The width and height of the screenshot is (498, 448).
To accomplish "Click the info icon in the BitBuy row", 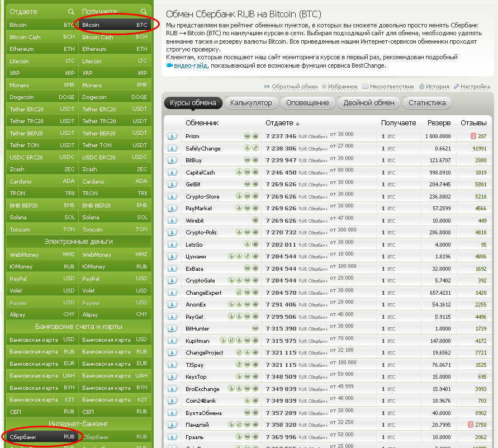I will pyautogui.click(x=173, y=161).
